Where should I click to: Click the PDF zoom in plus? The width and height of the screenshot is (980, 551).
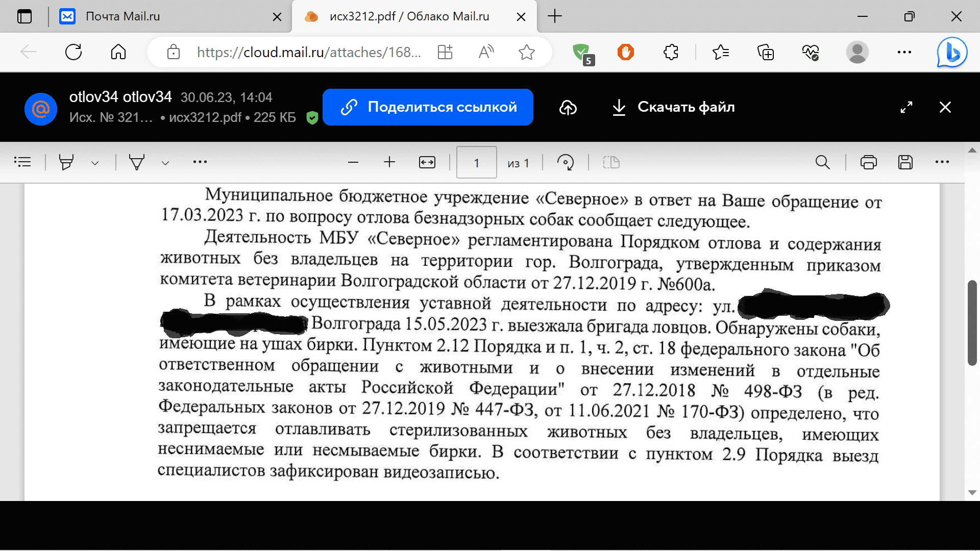point(389,162)
